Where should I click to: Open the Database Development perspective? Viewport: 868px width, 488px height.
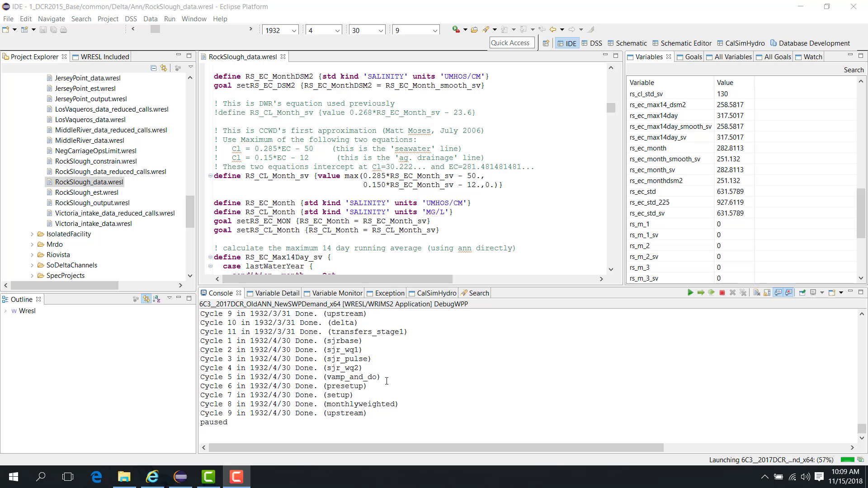coord(810,43)
